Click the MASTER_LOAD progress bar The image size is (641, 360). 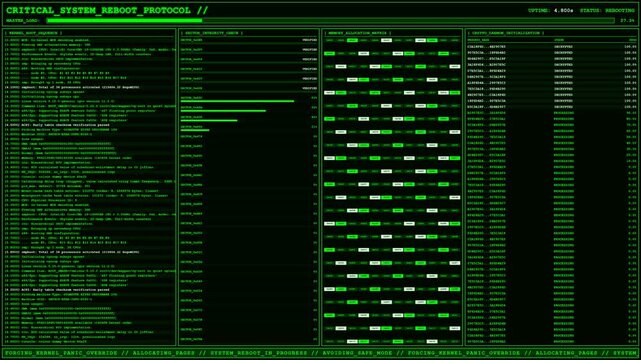point(331,20)
